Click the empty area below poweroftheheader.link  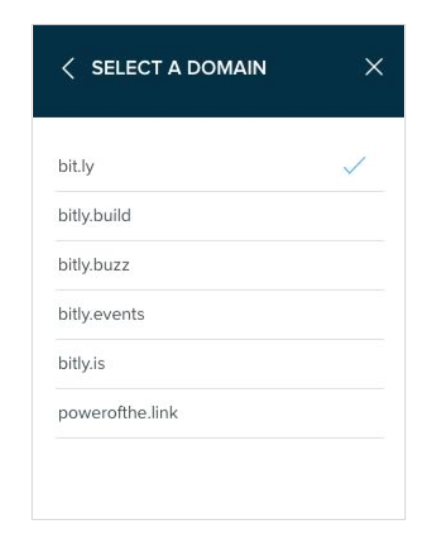[x=219, y=478]
